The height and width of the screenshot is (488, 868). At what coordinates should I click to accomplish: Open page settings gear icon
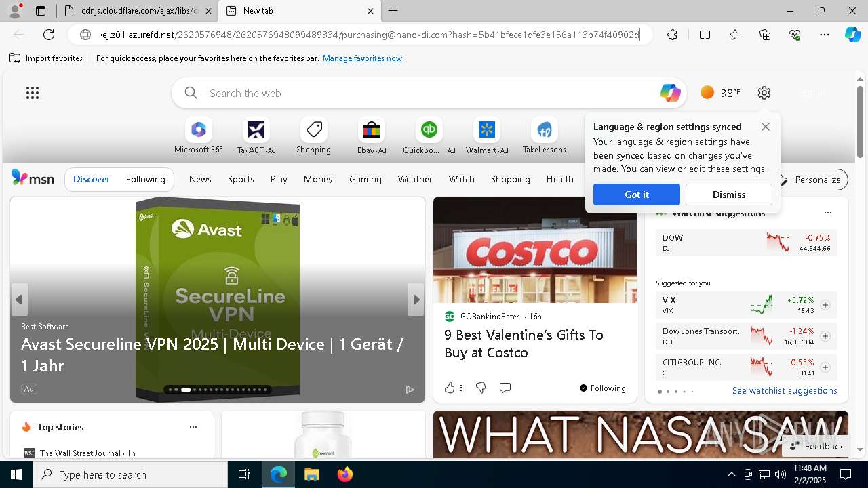764,93
